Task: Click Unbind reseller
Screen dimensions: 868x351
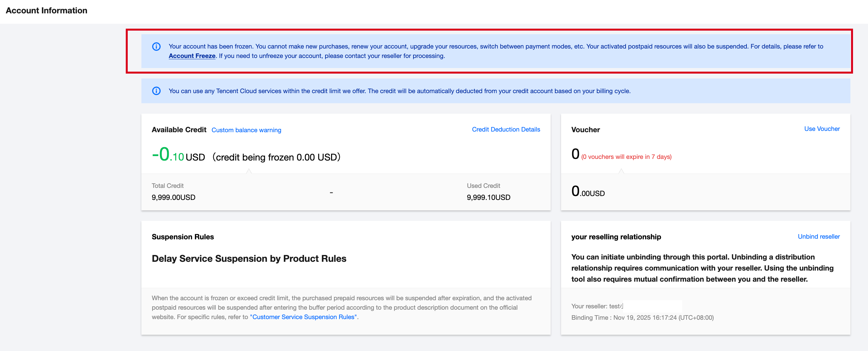Action: [818, 236]
